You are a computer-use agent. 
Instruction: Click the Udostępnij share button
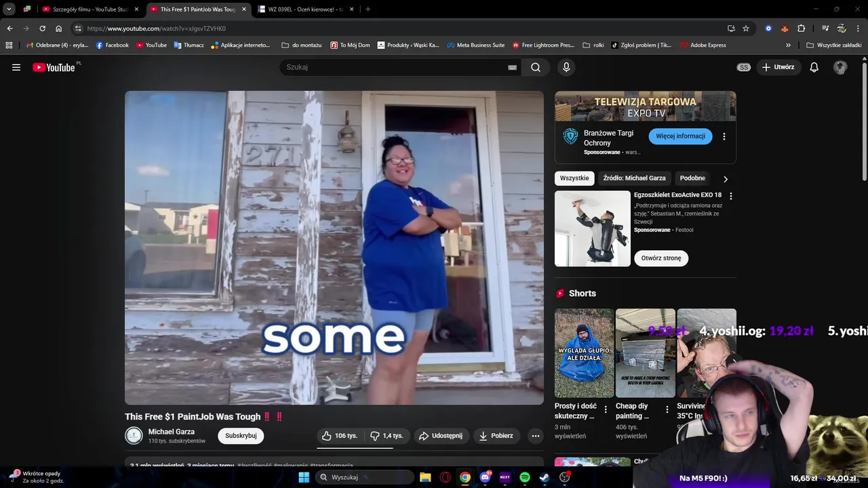pos(441,436)
